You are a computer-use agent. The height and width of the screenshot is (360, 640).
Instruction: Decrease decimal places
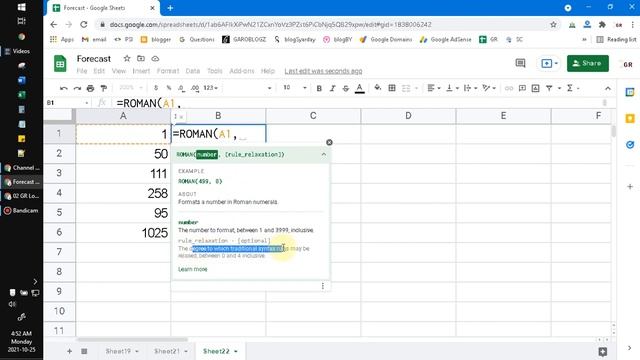pyautogui.click(x=181, y=88)
